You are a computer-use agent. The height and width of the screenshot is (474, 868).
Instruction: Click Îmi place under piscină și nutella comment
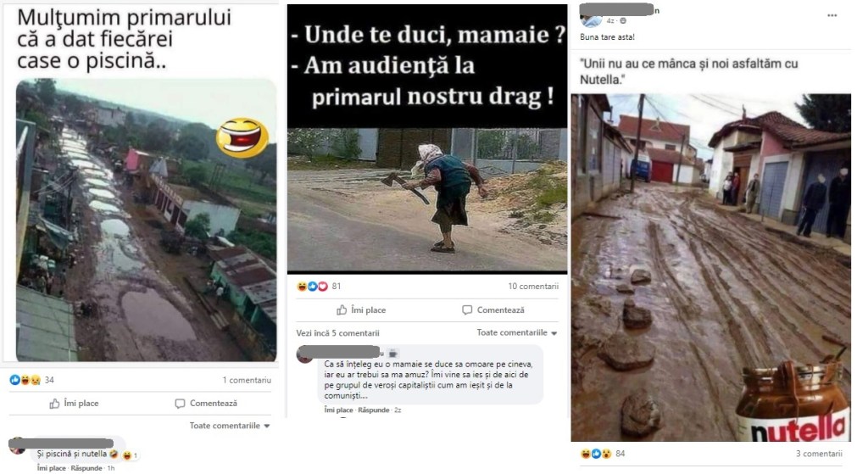click(x=51, y=468)
